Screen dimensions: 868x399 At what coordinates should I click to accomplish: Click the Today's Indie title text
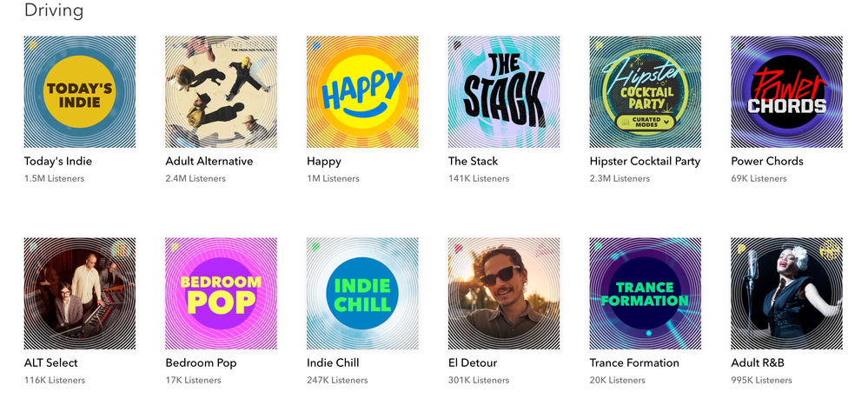tap(58, 161)
